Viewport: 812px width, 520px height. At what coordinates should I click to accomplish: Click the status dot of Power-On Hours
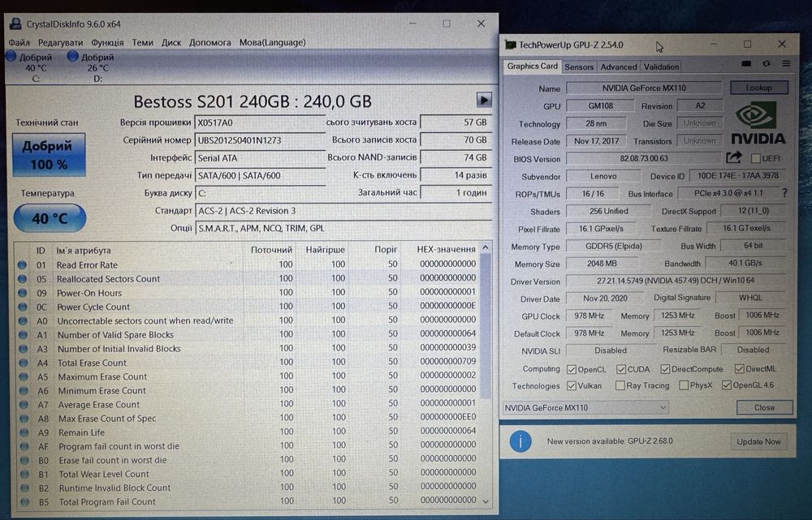22,293
